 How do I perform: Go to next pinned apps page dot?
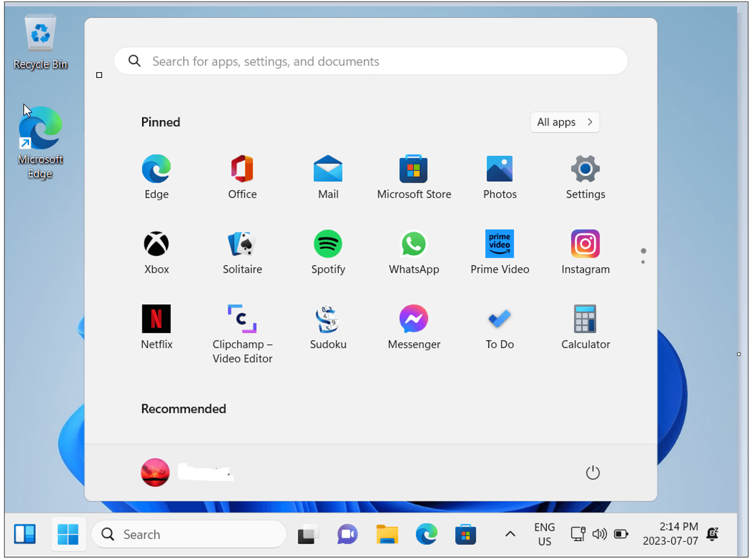[x=643, y=262]
